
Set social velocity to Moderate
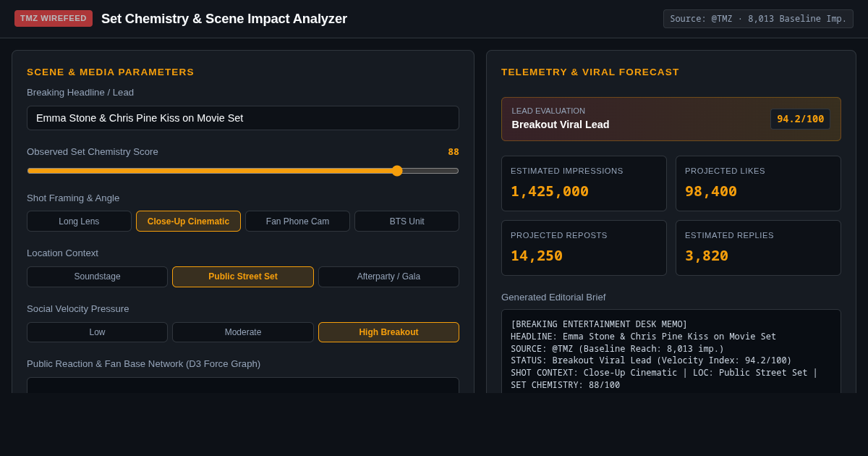pyautogui.click(x=243, y=332)
